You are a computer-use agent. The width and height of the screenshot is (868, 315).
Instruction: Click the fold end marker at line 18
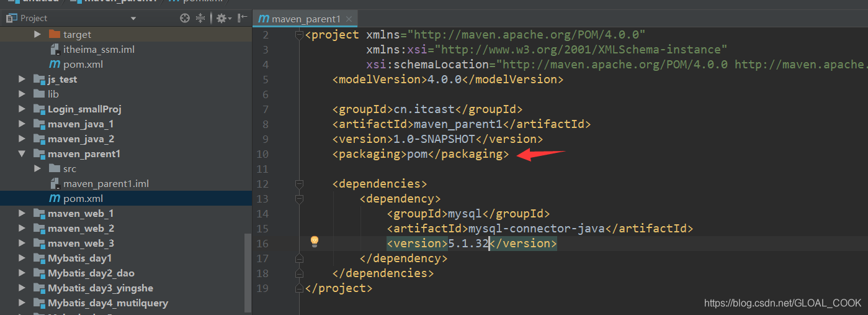[299, 273]
